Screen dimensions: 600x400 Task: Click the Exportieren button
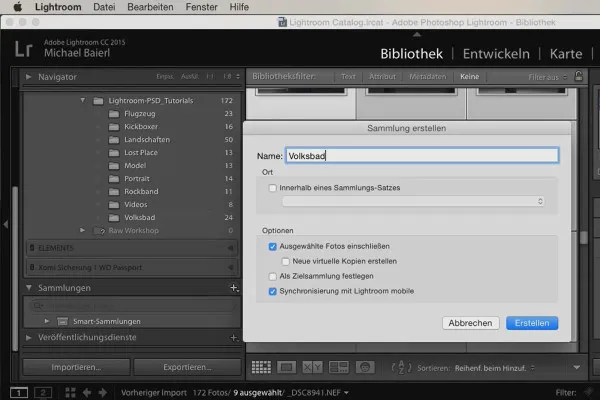coord(188,367)
